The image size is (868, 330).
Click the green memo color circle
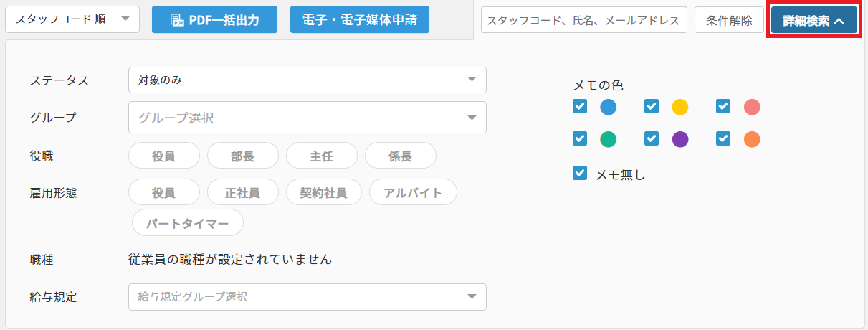click(608, 139)
